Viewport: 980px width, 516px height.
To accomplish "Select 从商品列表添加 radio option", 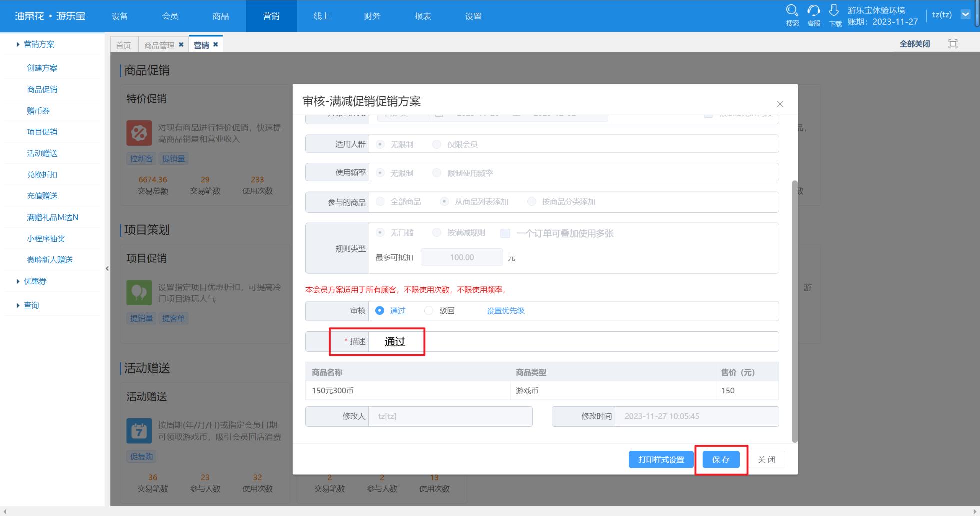I will (444, 201).
